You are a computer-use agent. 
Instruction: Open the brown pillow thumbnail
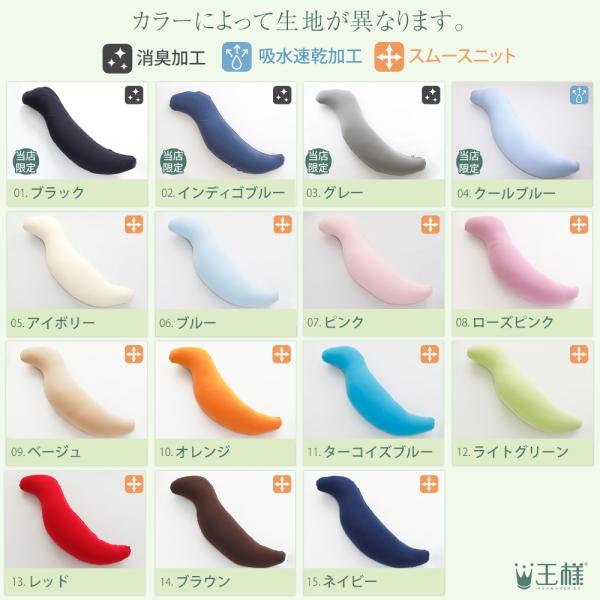click(x=225, y=520)
